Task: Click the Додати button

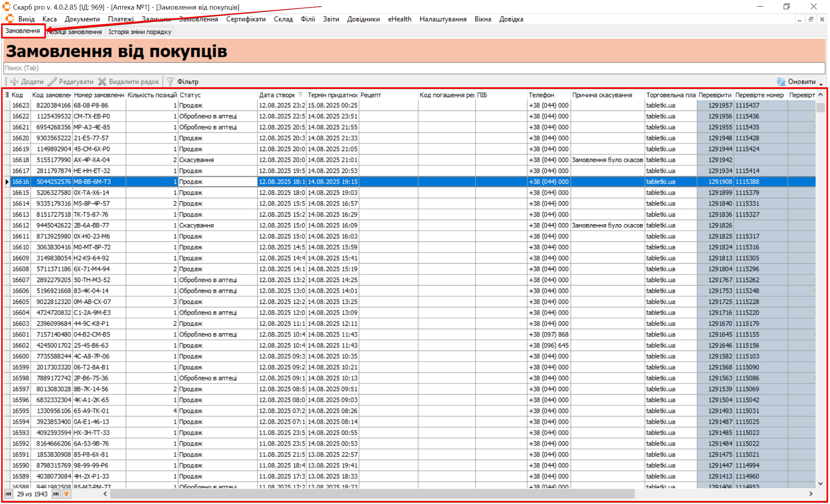Action: click(x=27, y=82)
